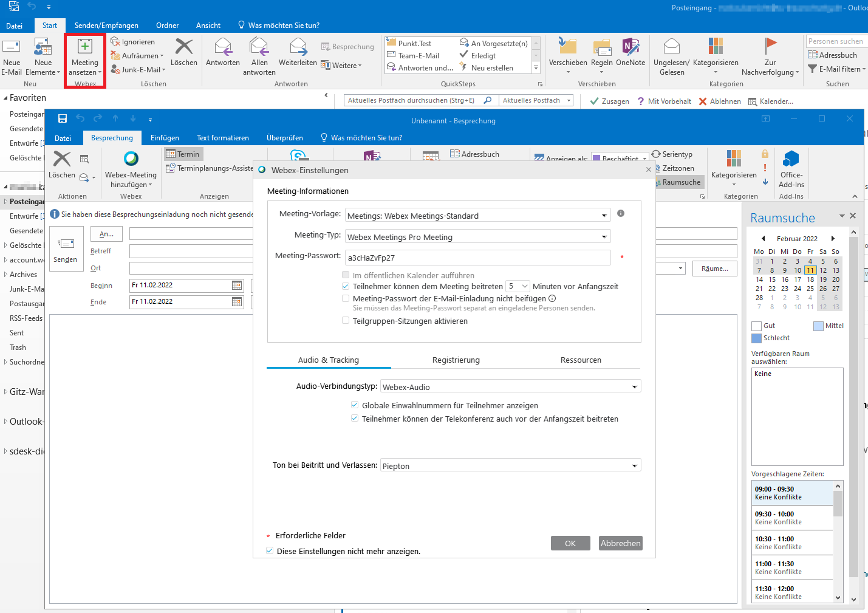868x613 pixels.
Task: Open Ansicht tab in main Outlook ribbon
Action: 208,26
